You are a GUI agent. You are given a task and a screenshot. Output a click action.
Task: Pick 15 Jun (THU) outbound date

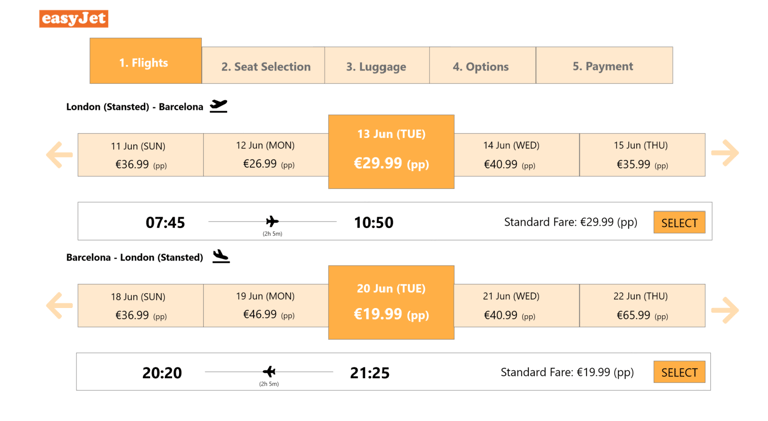click(641, 154)
